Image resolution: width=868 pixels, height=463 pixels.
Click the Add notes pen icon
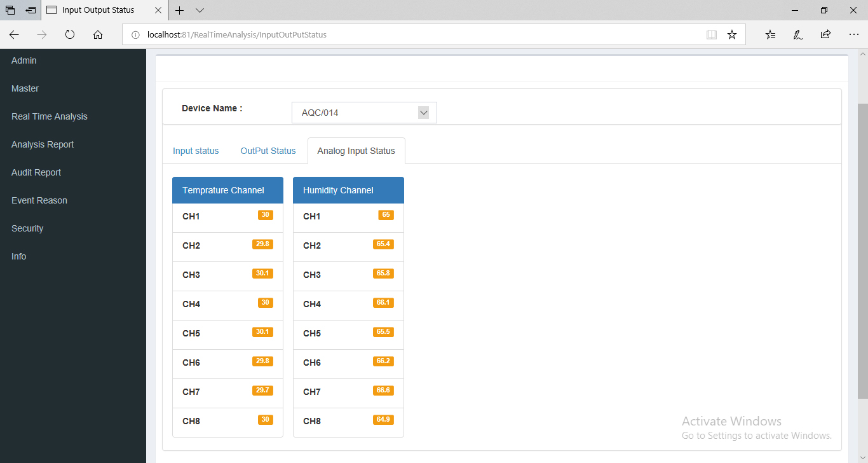click(797, 35)
